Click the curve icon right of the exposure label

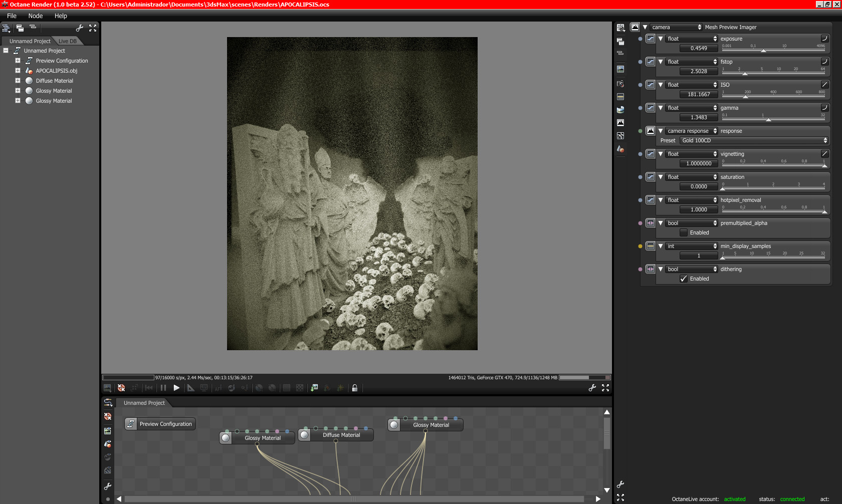[824, 39]
